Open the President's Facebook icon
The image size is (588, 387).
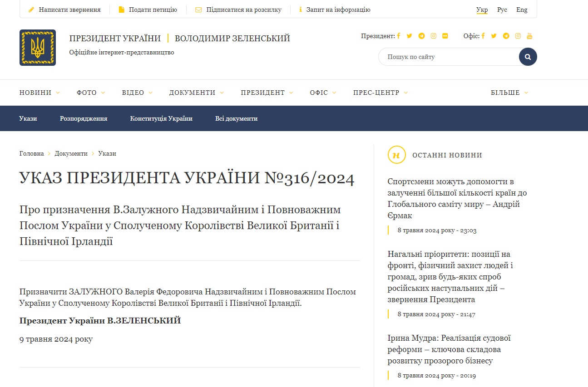[x=398, y=36]
